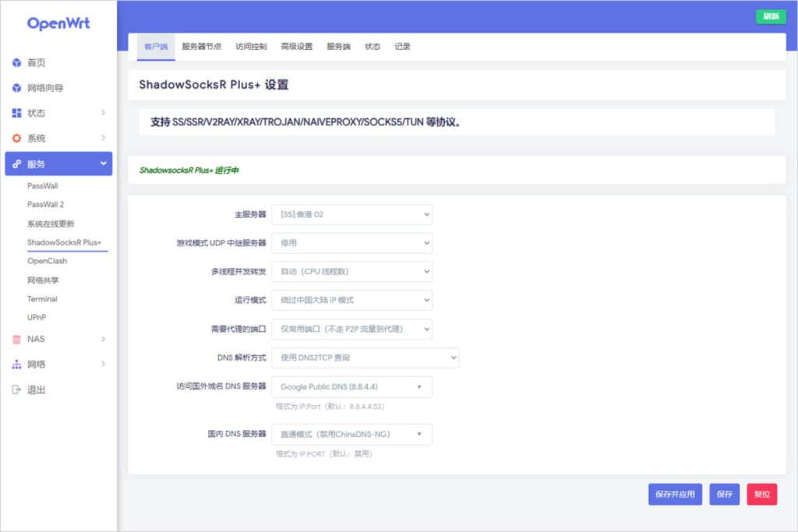Open the 需要代理的端口 dropdown
The image size is (798, 532).
[x=352, y=329]
